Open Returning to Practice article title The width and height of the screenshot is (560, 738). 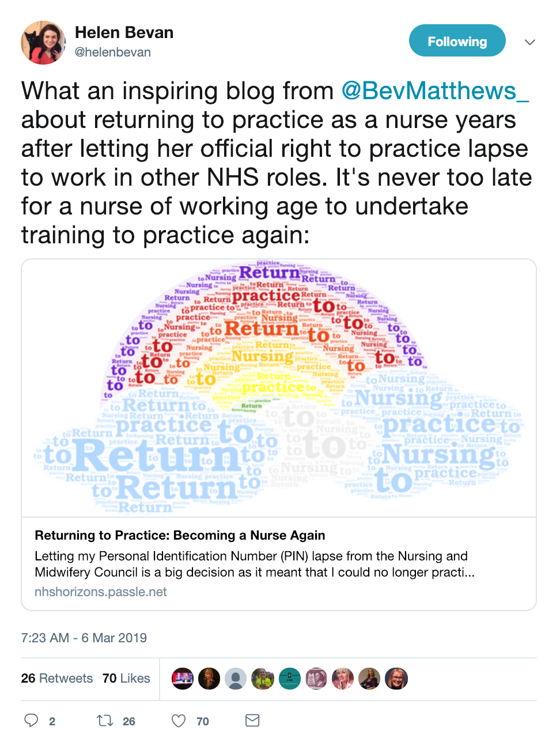coord(180,535)
